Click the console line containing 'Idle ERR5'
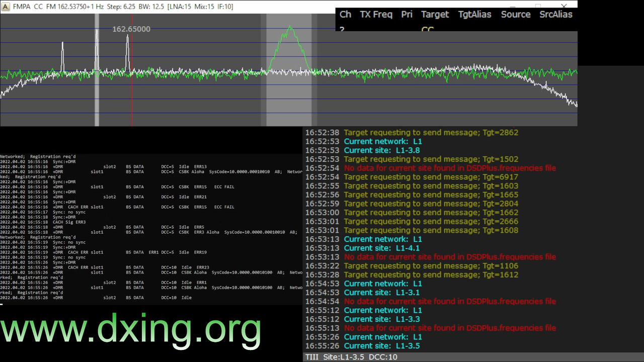Image resolution: width=644 pixels, height=362 pixels. pos(102,227)
